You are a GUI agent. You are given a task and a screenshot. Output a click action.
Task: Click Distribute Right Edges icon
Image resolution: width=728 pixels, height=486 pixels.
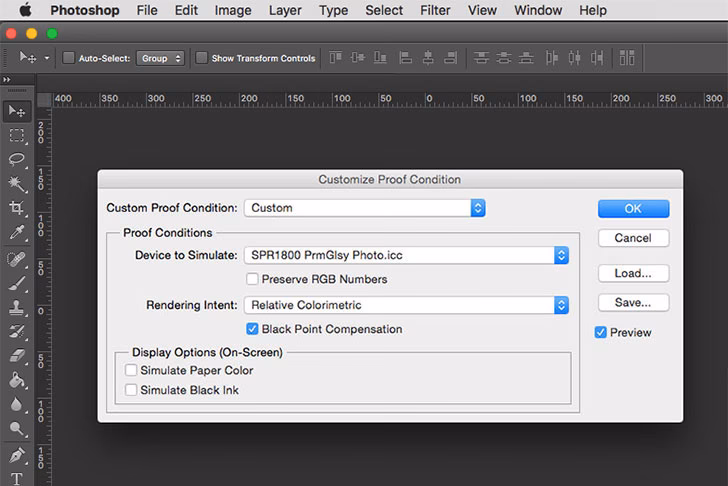[597, 58]
